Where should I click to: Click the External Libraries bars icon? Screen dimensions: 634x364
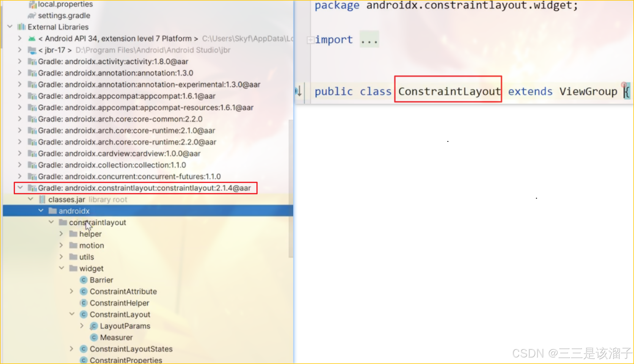21,27
